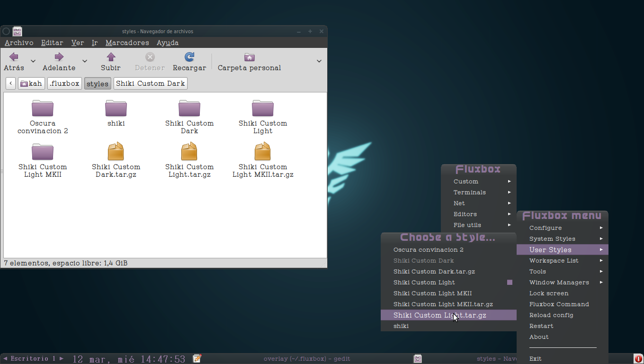Image resolution: width=644 pixels, height=364 pixels.
Task: Select the Shiki Custom Dark folder icon
Action: [189, 108]
